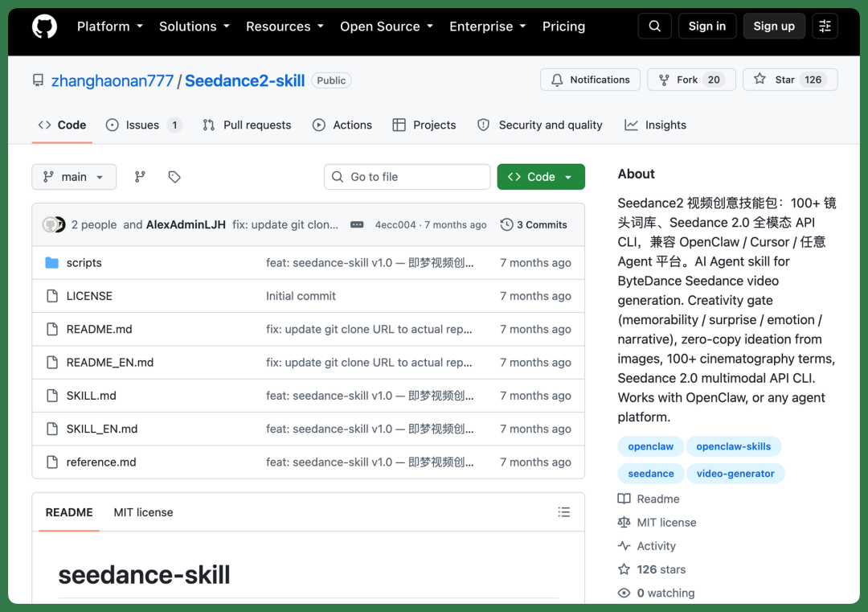
Task: Click the Notifications bell button
Action: (590, 80)
